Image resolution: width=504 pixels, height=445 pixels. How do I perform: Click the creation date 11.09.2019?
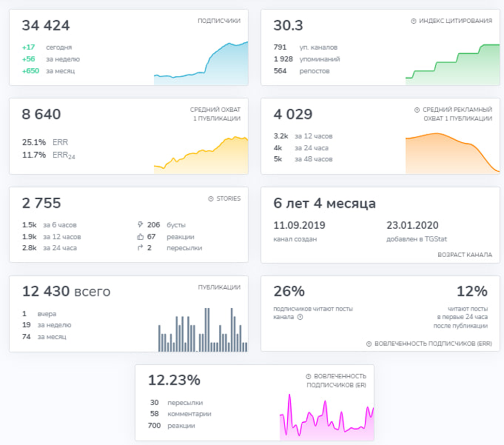299,225
